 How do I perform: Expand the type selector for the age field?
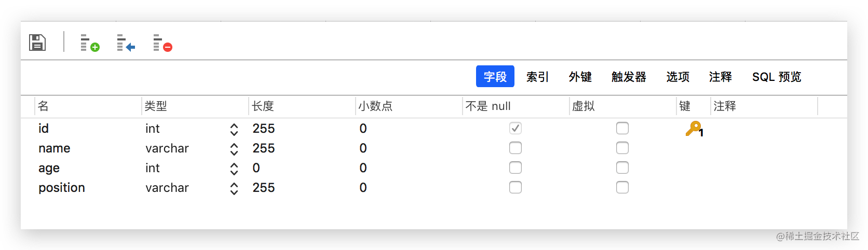pyautogui.click(x=234, y=169)
